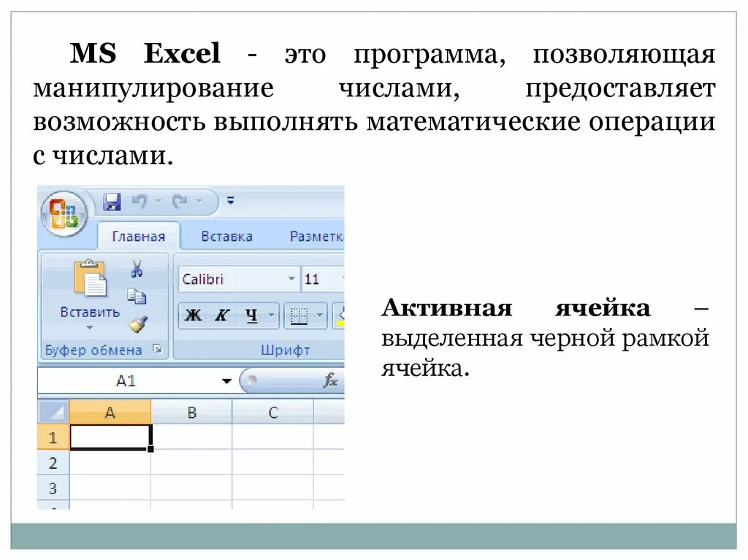Launch the Буфер обмена dialog launcher
Image resolution: width=748 pixels, height=560 pixels.
point(158,349)
